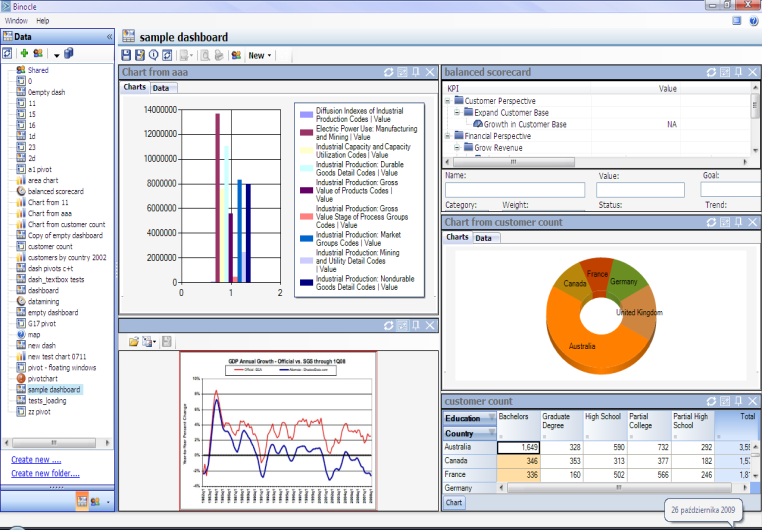Click the users icon at Data panel bottom
The width and height of the screenshot is (762, 530).
tap(95, 501)
